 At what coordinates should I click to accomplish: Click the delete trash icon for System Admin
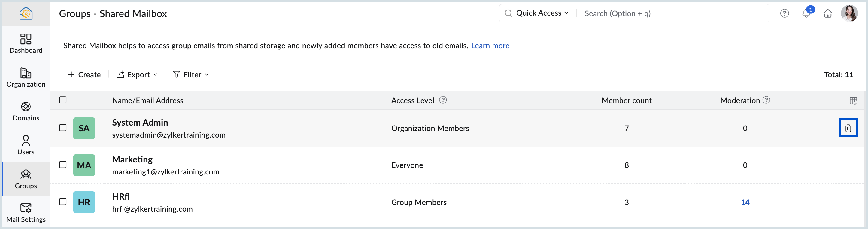pos(848,128)
